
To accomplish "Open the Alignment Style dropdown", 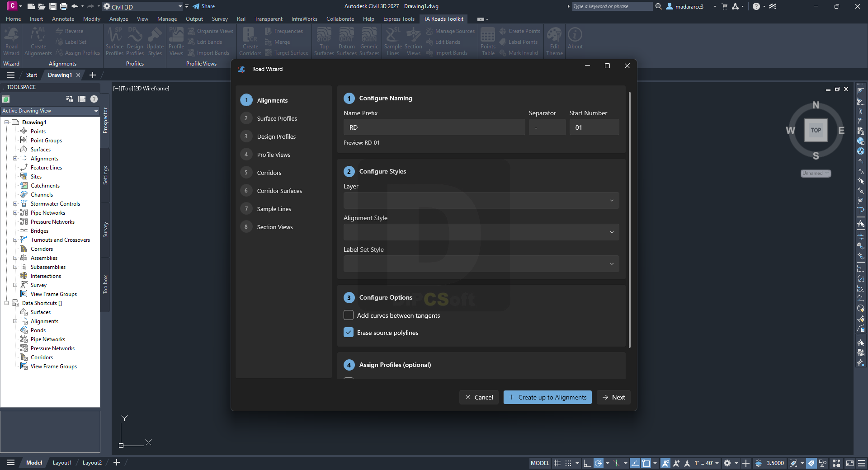I will tap(481, 232).
